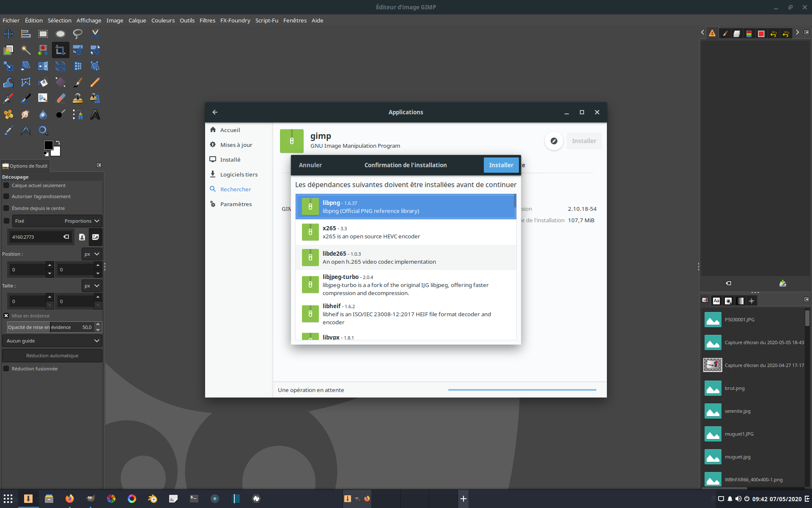Click the black foreground color swatch

coord(48,145)
